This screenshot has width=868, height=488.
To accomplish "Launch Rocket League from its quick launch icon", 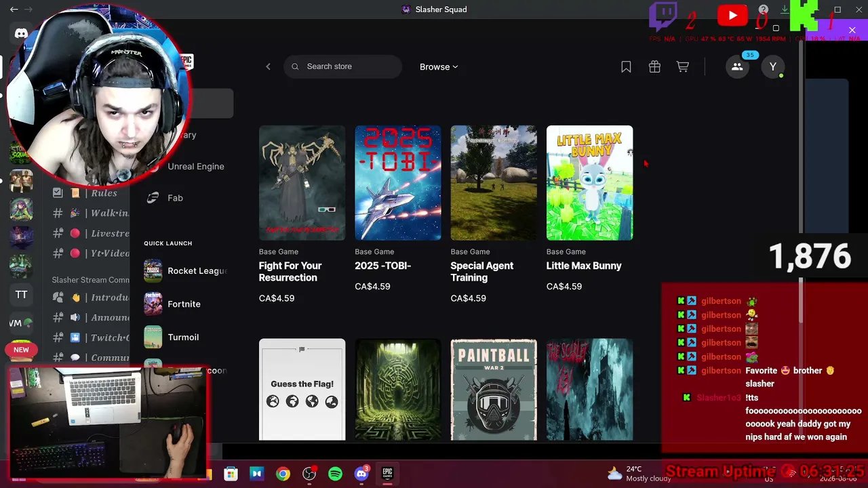I will tap(153, 270).
